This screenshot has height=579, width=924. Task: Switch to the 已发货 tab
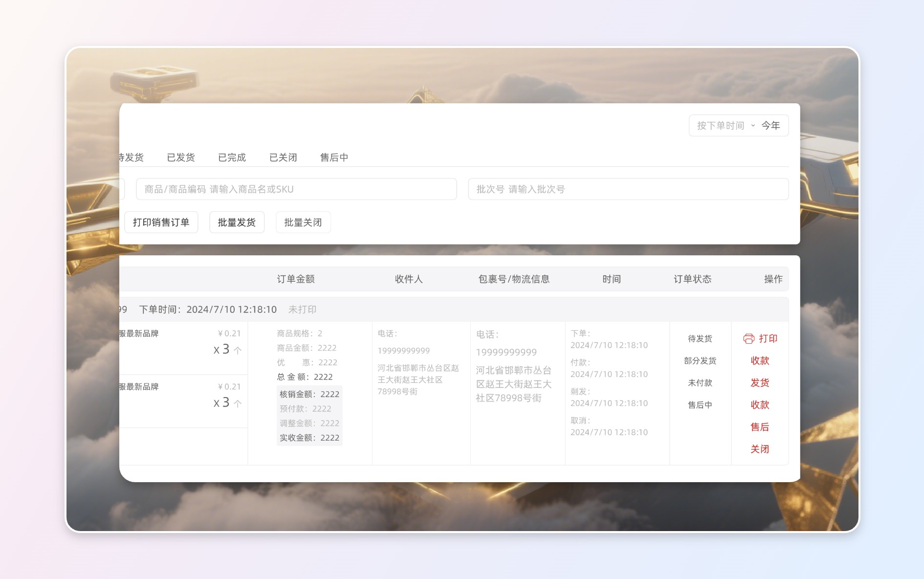click(181, 157)
